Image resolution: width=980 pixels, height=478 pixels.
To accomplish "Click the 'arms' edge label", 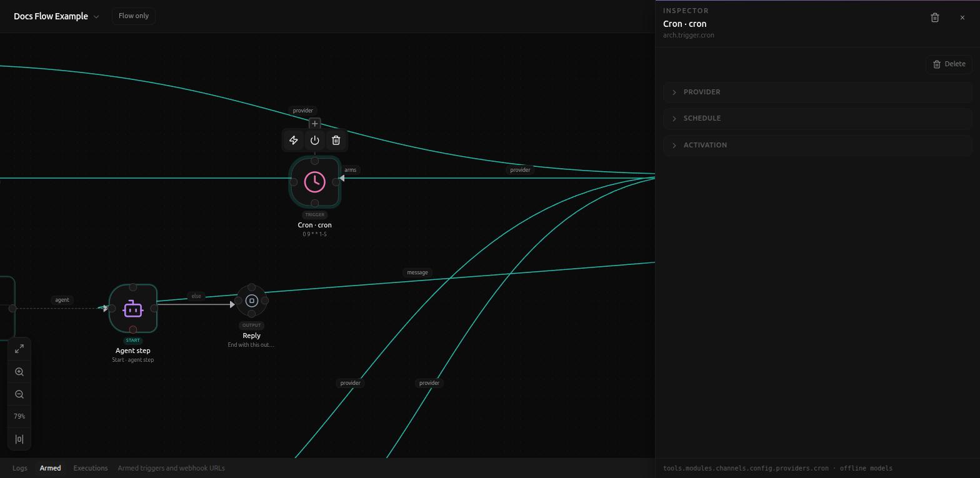I will (x=350, y=170).
